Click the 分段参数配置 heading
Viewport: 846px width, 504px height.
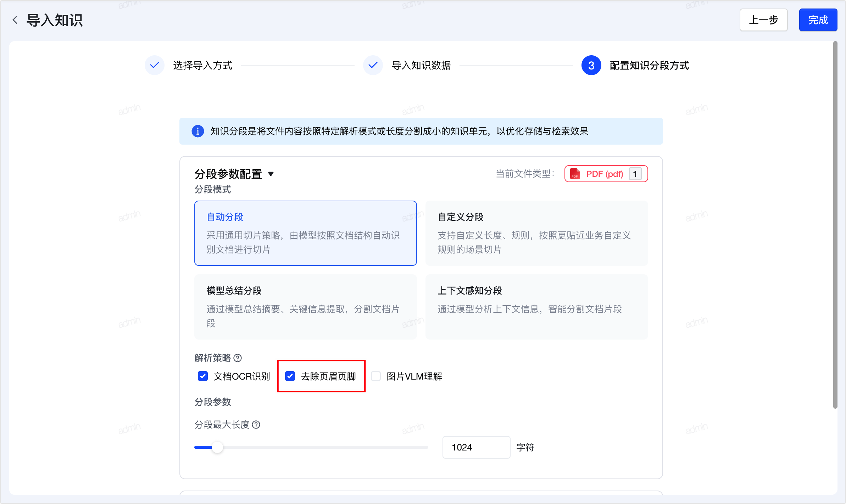(228, 174)
